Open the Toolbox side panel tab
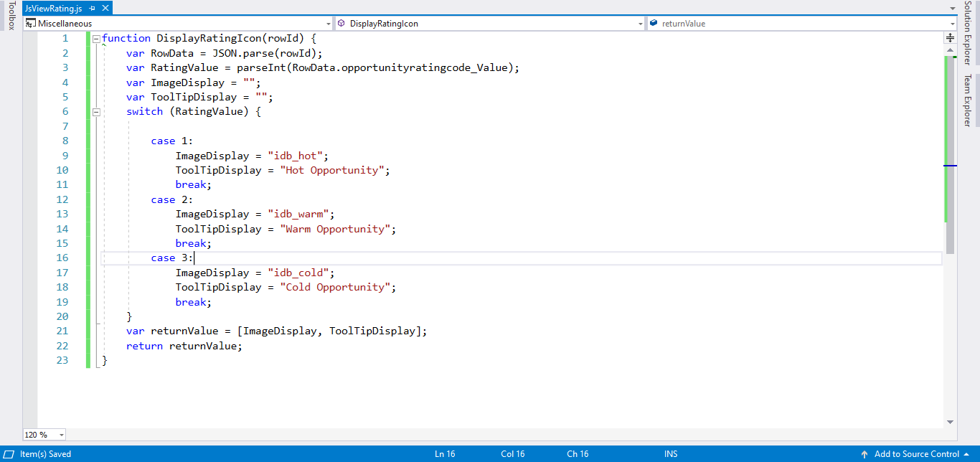This screenshot has width=980, height=462. (x=11, y=16)
